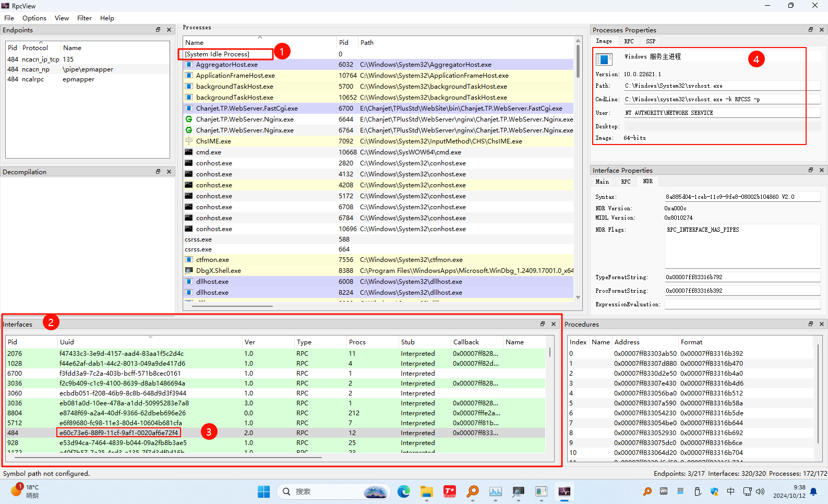
Task: Undock the Endpoints panel with float button
Action: [x=158, y=30]
